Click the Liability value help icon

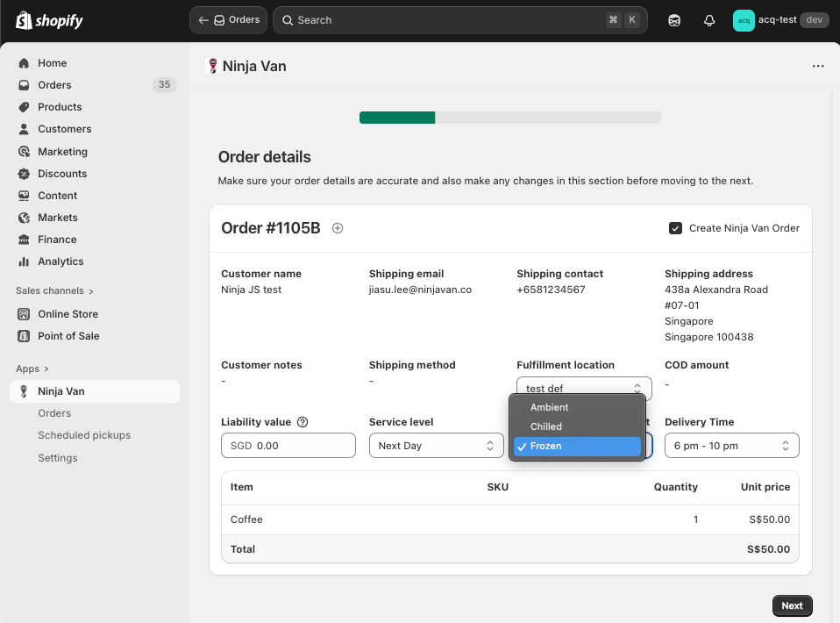303,422
